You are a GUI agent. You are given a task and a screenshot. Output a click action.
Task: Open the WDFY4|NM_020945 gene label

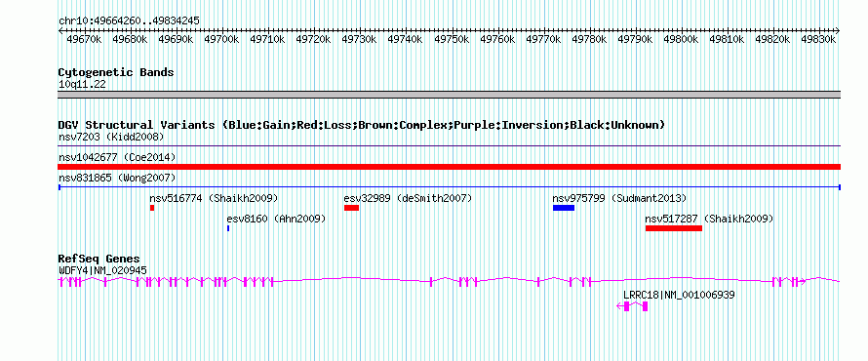102,270
